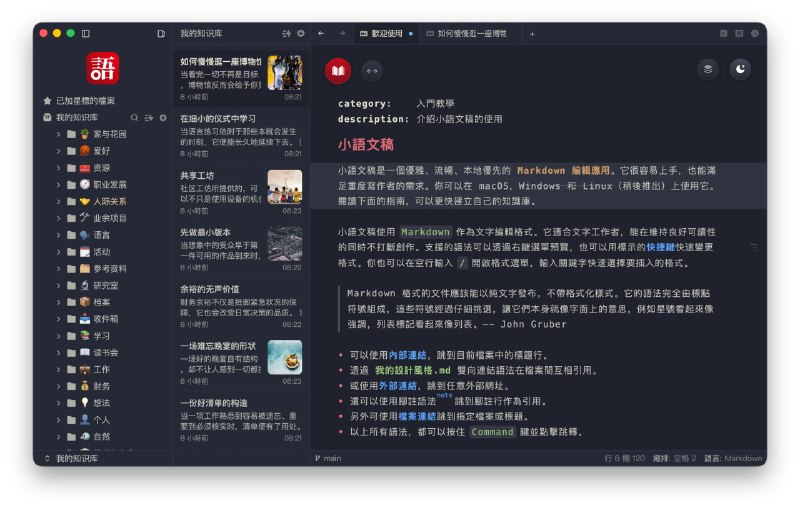The image size is (800, 510).
Task: Open the note 一份好清单的构造
Action: pos(241,420)
